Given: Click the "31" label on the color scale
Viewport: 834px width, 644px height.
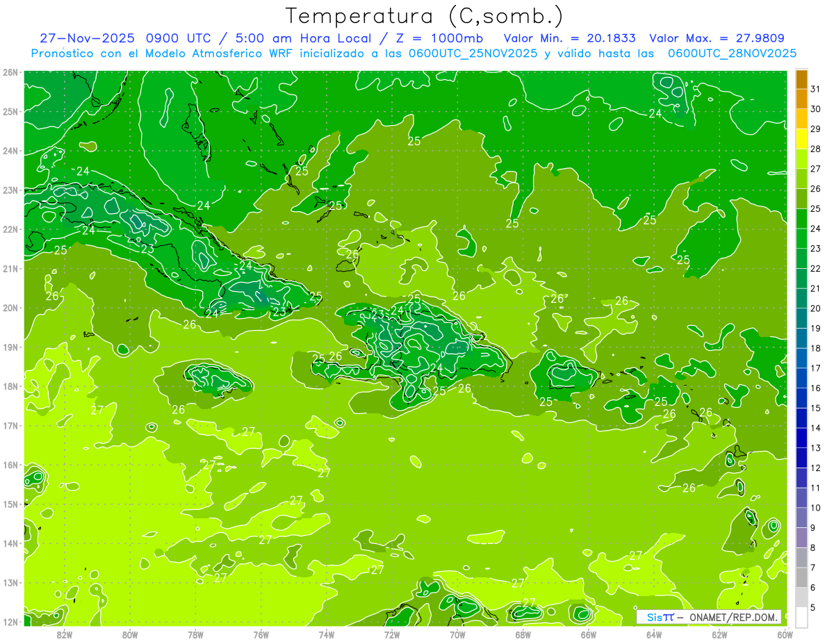Looking at the screenshot, I should click(816, 89).
